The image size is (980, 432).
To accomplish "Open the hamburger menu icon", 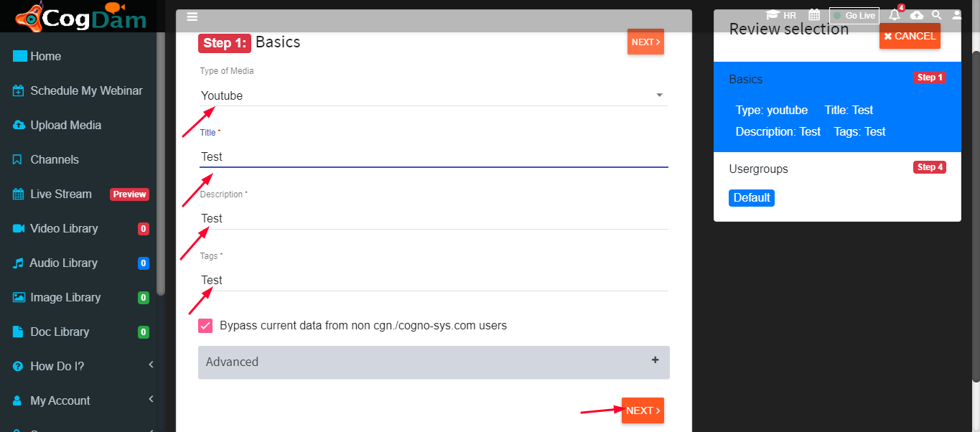I will (192, 17).
